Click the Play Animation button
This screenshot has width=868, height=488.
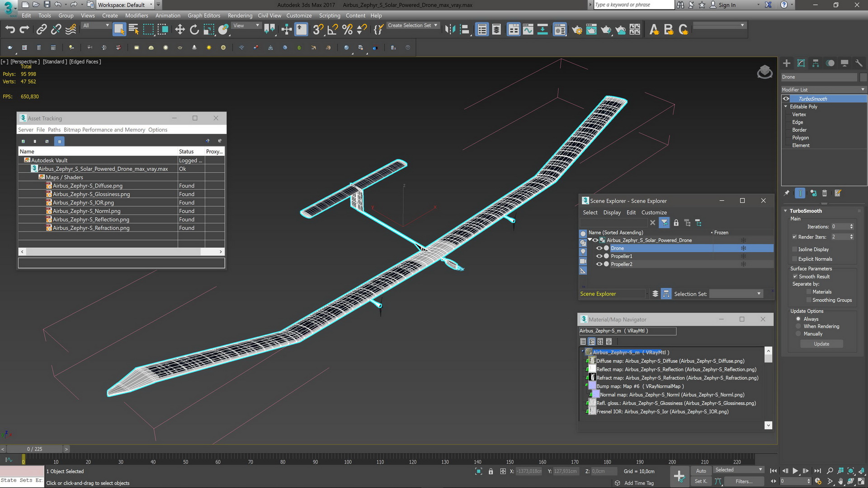795,471
